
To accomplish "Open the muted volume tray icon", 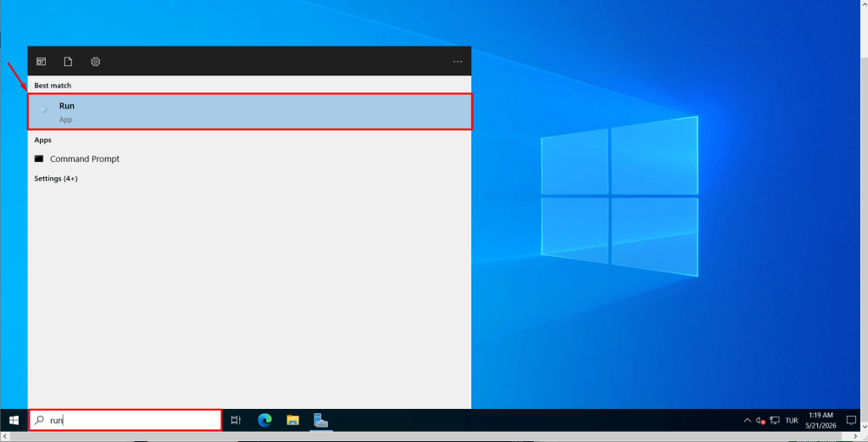I will point(760,421).
